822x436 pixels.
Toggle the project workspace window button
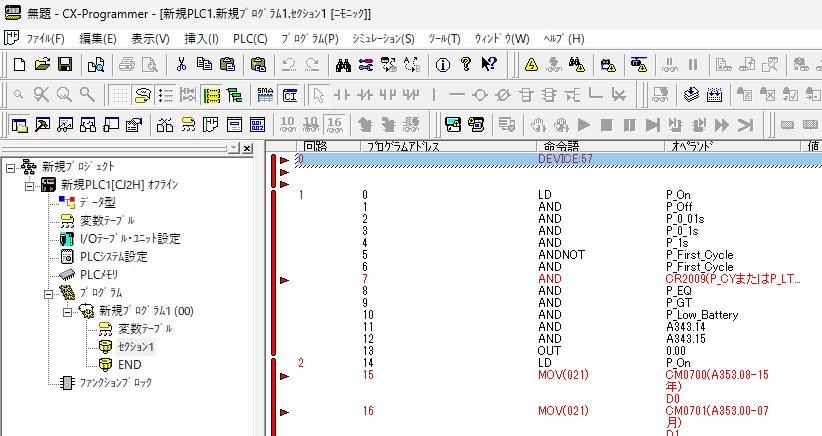[20, 125]
